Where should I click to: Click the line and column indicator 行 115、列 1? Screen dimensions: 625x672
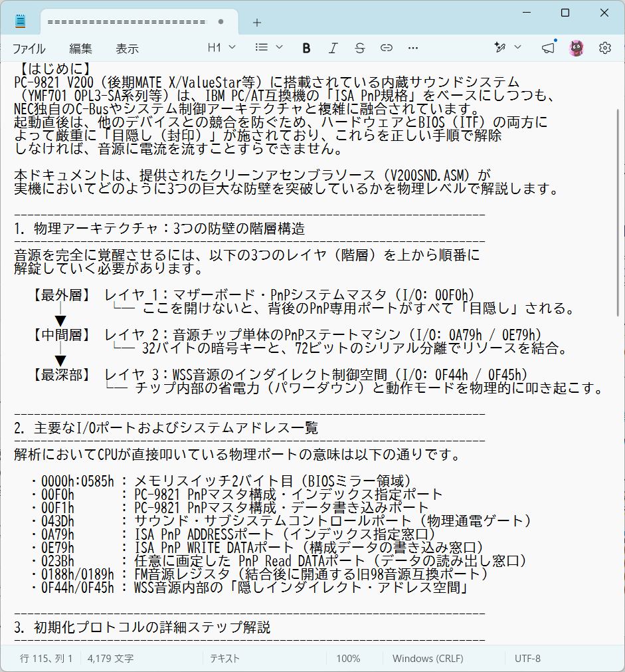point(46,658)
